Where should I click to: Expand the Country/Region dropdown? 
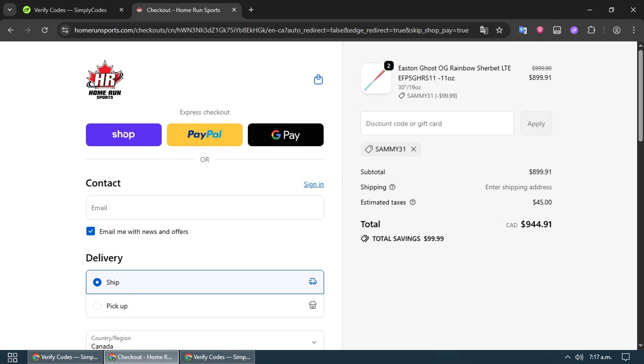205,342
